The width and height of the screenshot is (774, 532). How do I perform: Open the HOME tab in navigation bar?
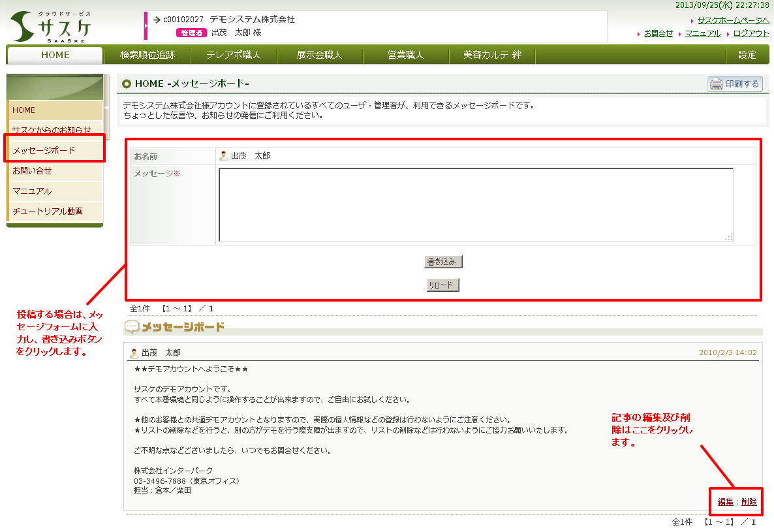(55, 55)
